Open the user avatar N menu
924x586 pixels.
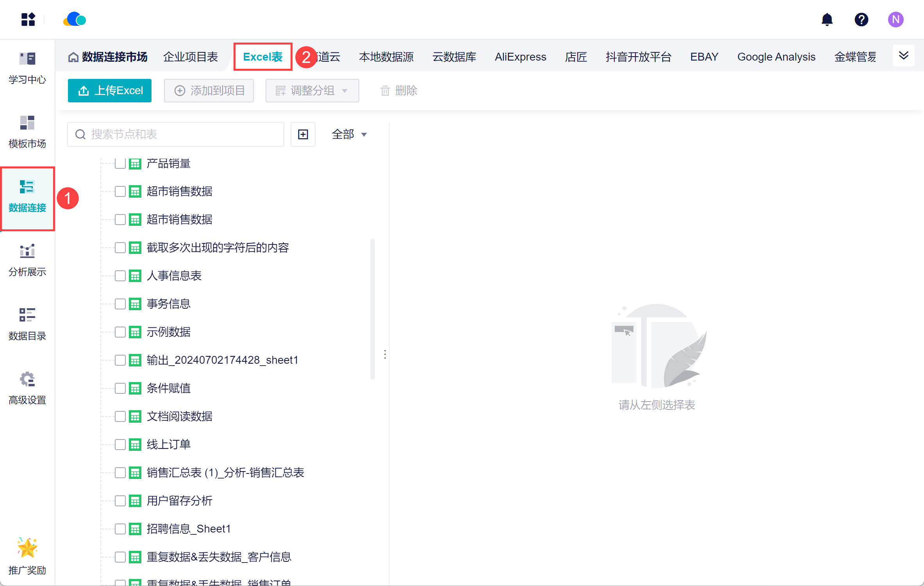895,20
